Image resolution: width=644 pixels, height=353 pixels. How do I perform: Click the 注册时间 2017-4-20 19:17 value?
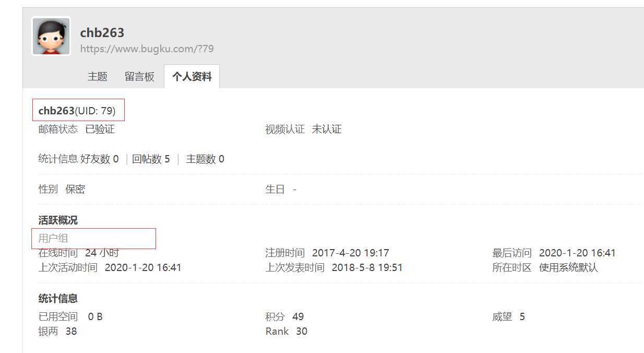[351, 253]
